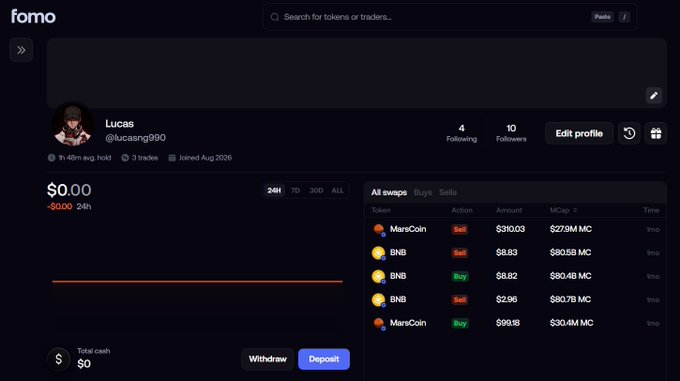The image size is (680, 381).
Task: Switch to the Sells tab
Action: click(x=448, y=192)
